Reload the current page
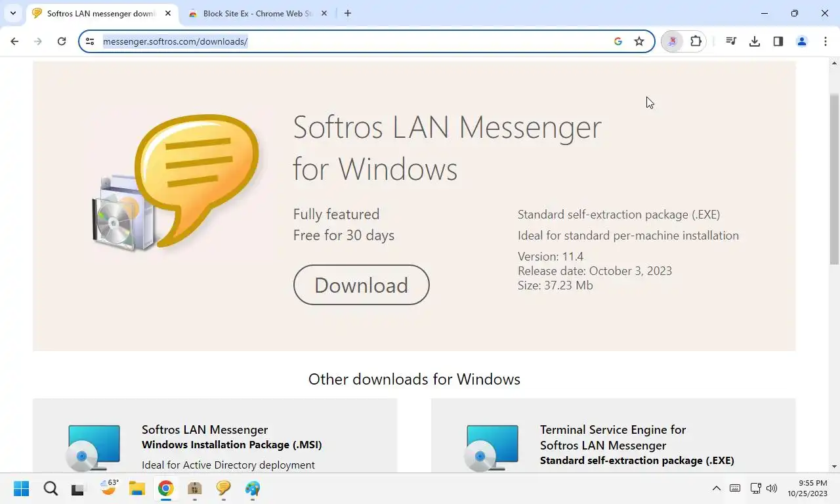This screenshot has height=504, width=840. click(62, 41)
